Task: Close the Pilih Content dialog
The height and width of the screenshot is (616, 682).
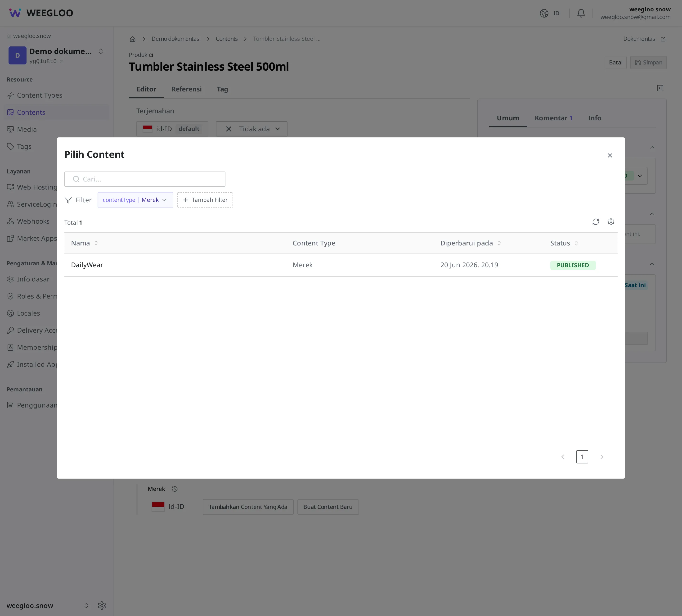Action: click(610, 155)
